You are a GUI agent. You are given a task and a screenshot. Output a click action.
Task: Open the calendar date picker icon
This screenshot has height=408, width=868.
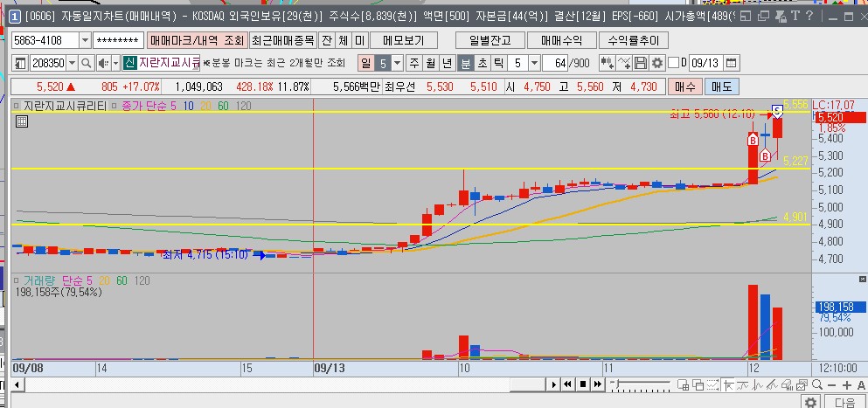[x=732, y=63]
